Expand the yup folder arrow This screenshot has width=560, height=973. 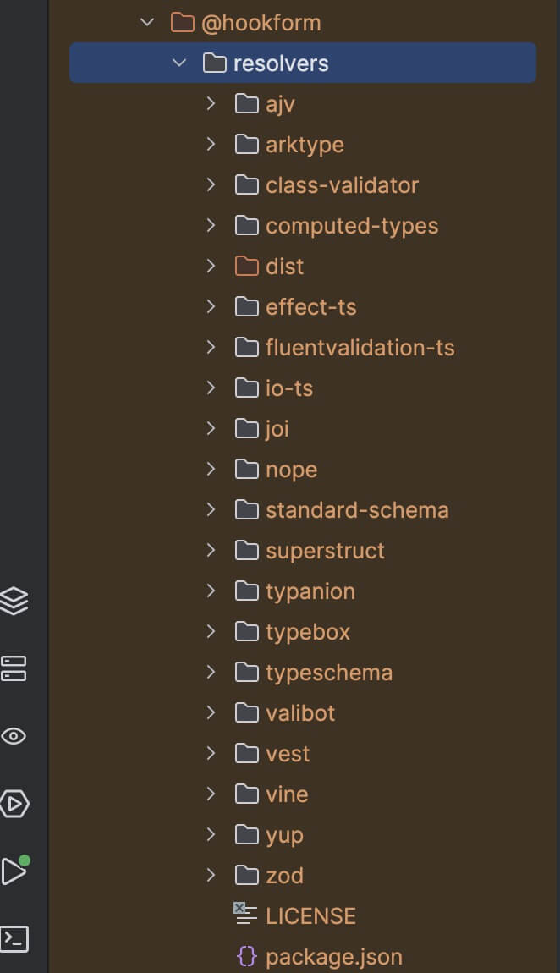click(211, 835)
